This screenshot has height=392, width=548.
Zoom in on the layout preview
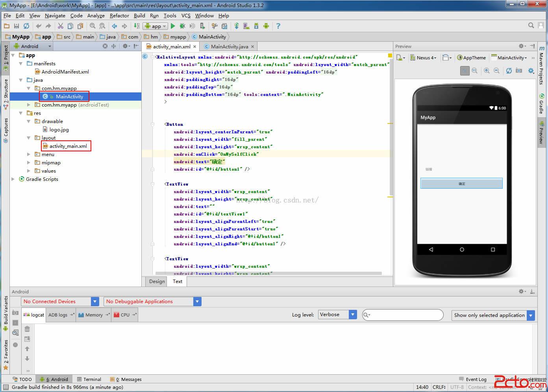[x=487, y=71]
